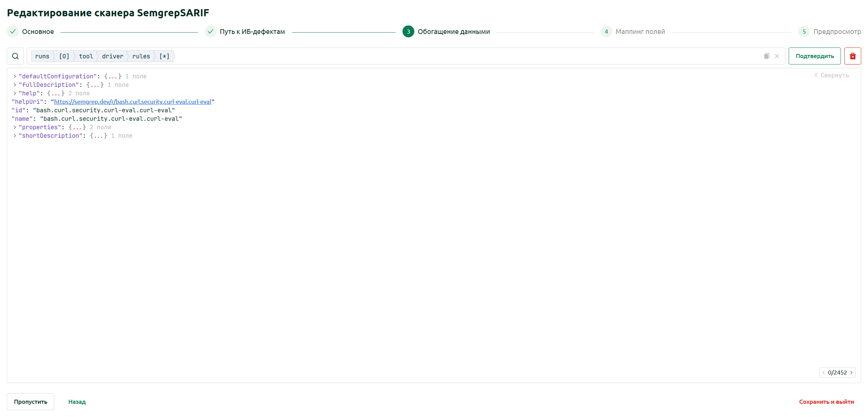Go to next match arrow in counter
868x417 pixels.
(x=851, y=373)
